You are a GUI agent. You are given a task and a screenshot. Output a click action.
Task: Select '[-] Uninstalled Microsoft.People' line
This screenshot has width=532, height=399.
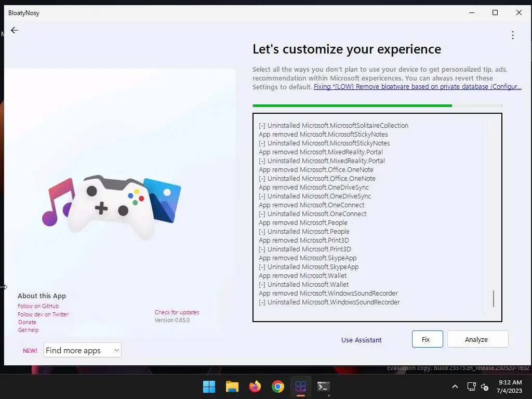coord(303,231)
